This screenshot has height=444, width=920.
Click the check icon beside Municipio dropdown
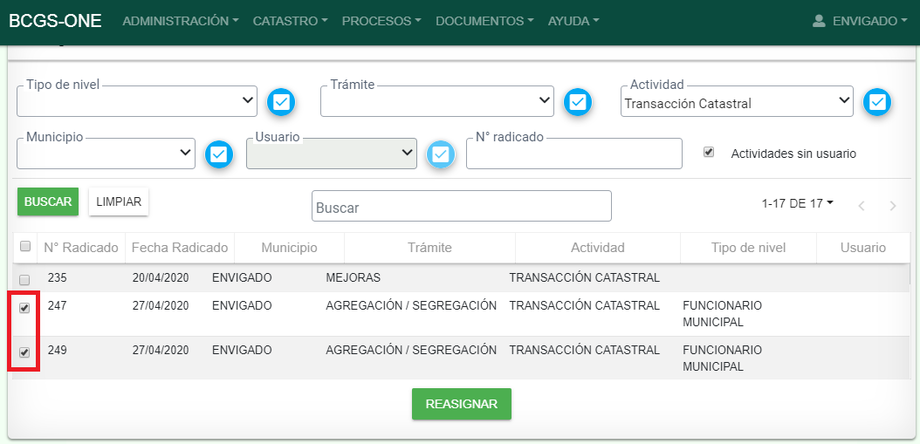(219, 154)
